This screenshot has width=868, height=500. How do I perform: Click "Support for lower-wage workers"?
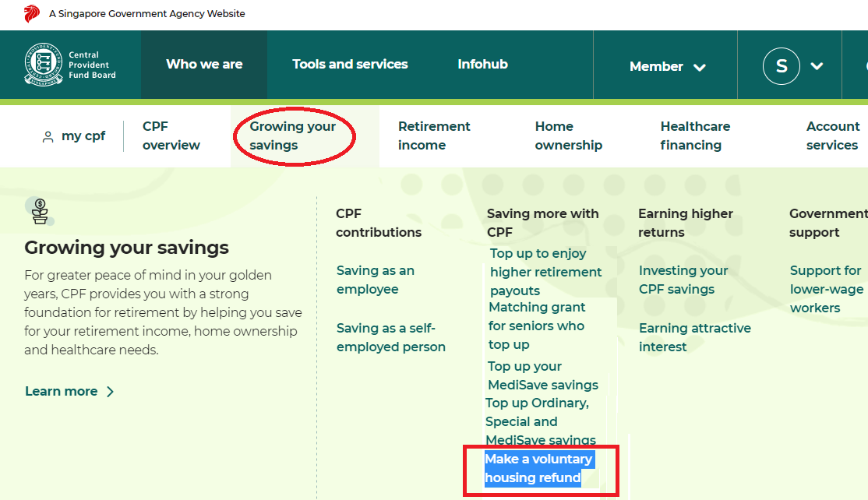pyautogui.click(x=826, y=288)
